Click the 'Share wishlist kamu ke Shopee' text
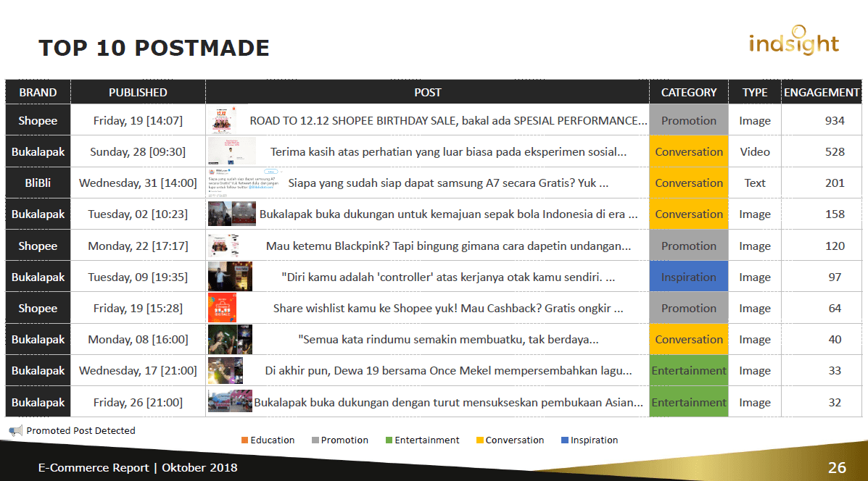This screenshot has height=481, width=868. point(448,308)
